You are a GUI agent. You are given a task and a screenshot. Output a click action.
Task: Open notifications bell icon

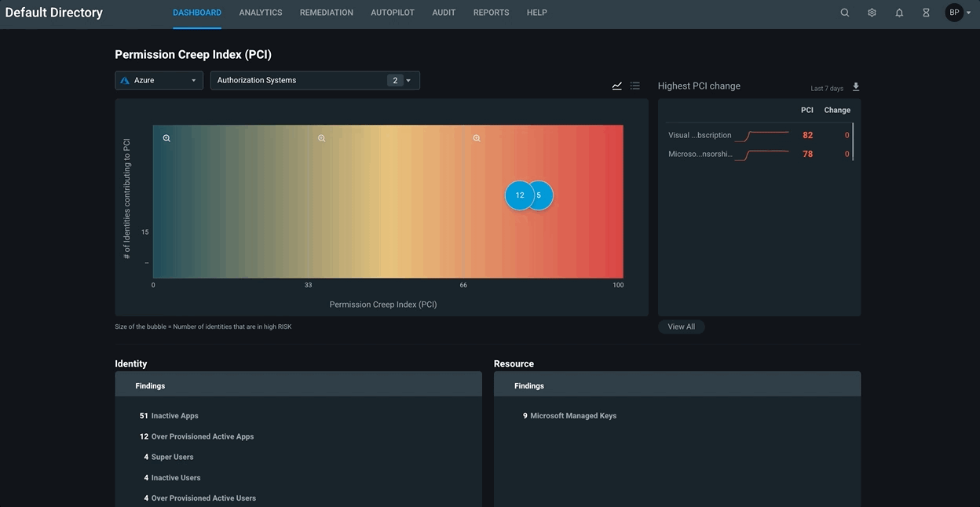(899, 13)
